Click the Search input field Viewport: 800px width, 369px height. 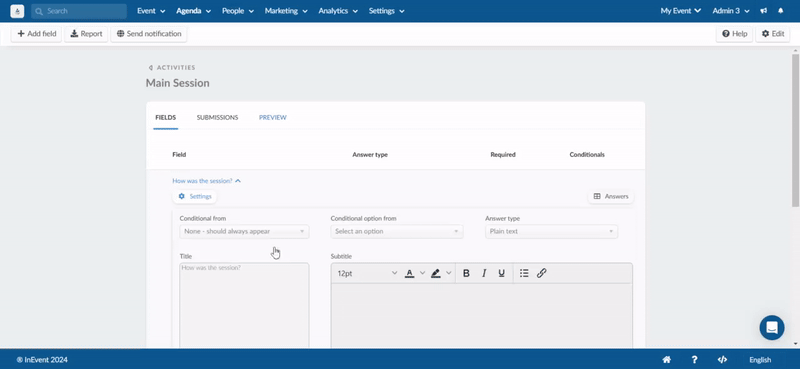click(79, 11)
